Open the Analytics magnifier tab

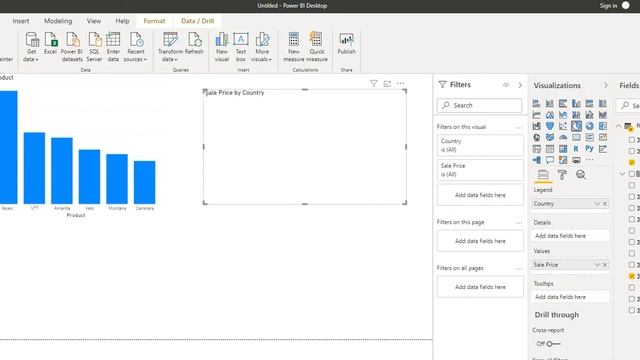581,175
